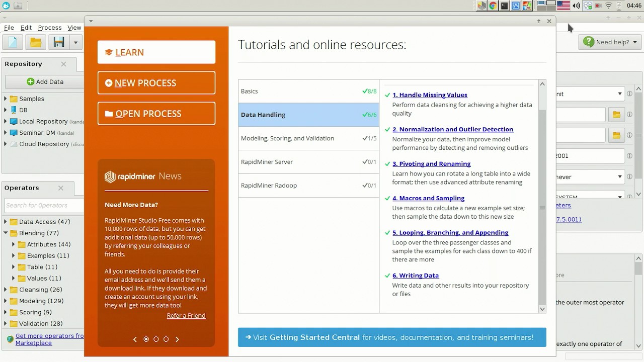Select the third news carousel dot

coord(166,339)
